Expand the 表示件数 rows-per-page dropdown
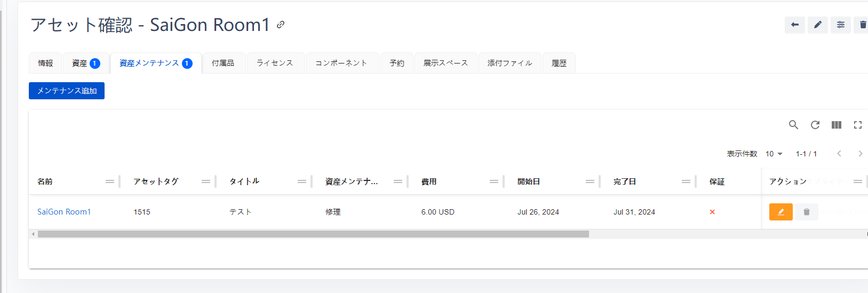The width and height of the screenshot is (868, 293). (x=774, y=154)
